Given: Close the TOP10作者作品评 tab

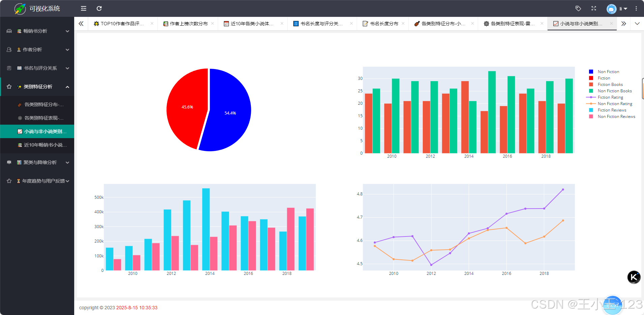Looking at the screenshot, I should pyautogui.click(x=152, y=24).
